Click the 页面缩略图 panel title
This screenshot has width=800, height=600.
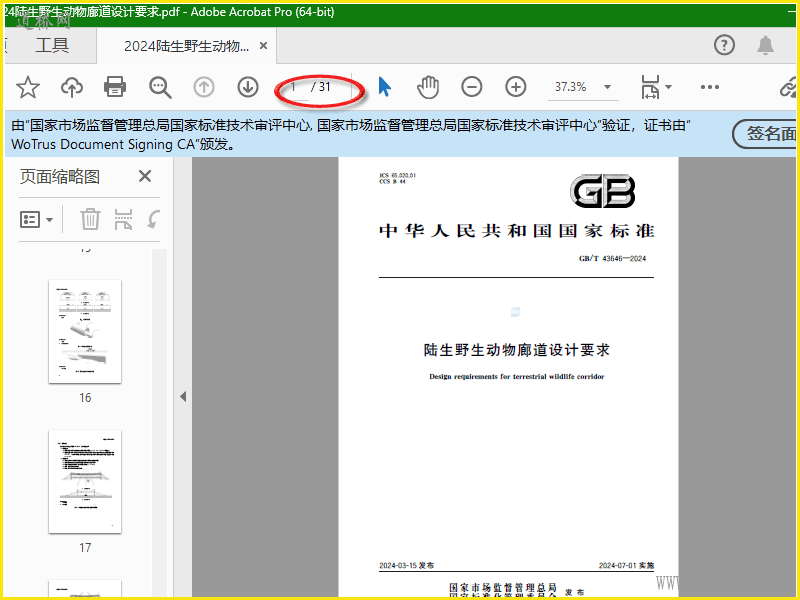(x=60, y=177)
